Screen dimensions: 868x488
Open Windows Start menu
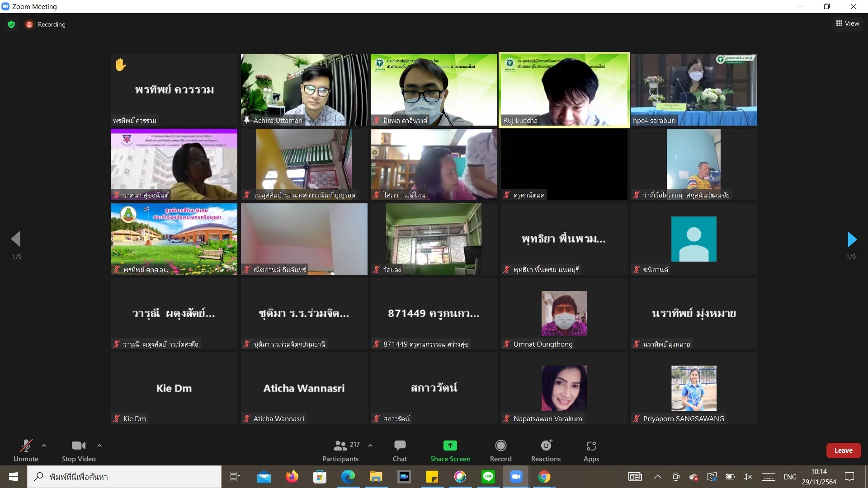click(14, 477)
